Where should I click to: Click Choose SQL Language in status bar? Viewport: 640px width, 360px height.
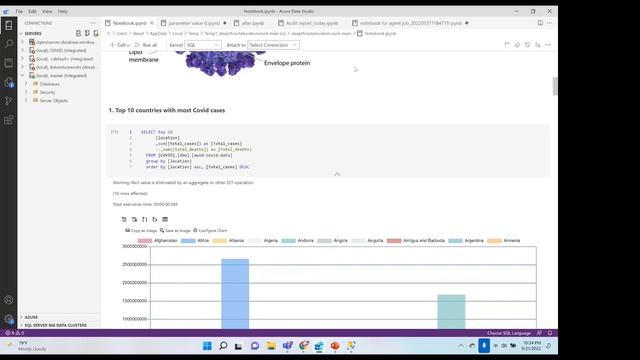coord(509,333)
